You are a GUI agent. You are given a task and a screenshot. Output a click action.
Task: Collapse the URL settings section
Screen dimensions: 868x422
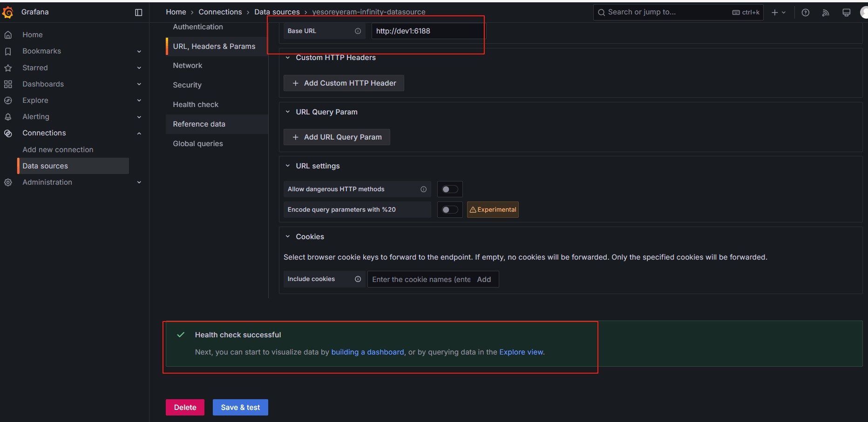pyautogui.click(x=288, y=166)
